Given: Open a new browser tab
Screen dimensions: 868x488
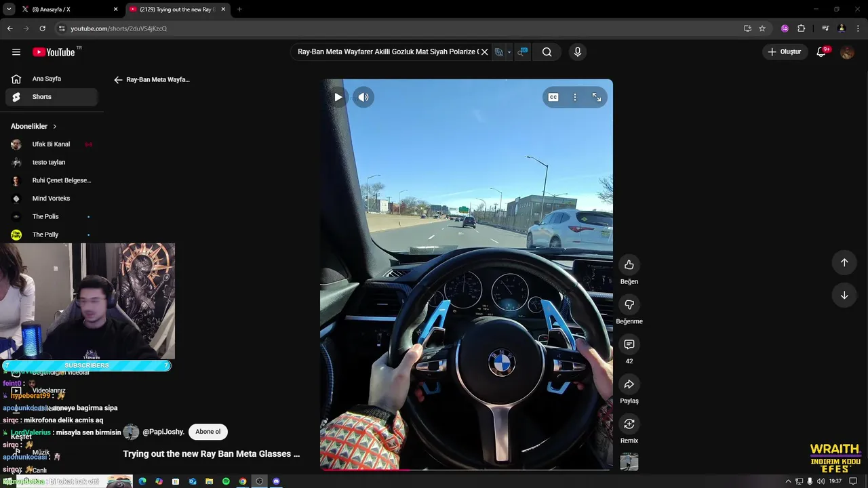Looking at the screenshot, I should coord(239,9).
